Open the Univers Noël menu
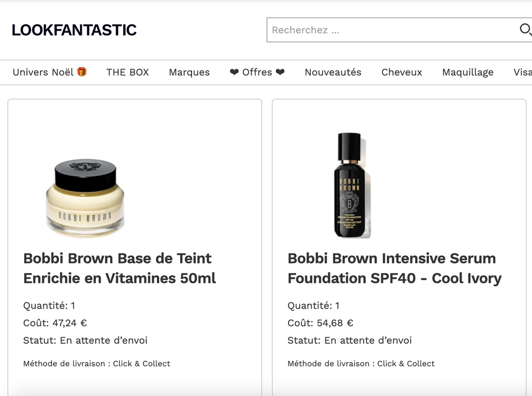The width and height of the screenshot is (532, 396). (50, 72)
